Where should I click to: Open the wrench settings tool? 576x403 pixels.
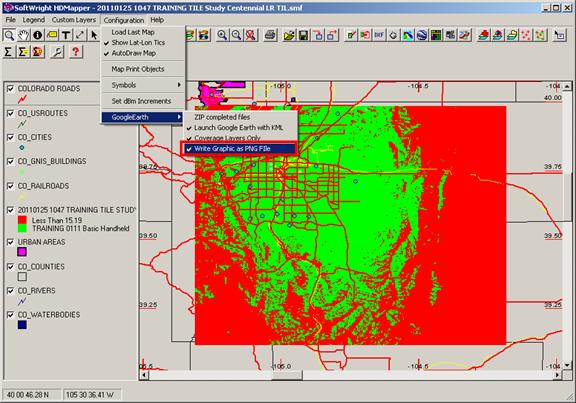pos(57,52)
